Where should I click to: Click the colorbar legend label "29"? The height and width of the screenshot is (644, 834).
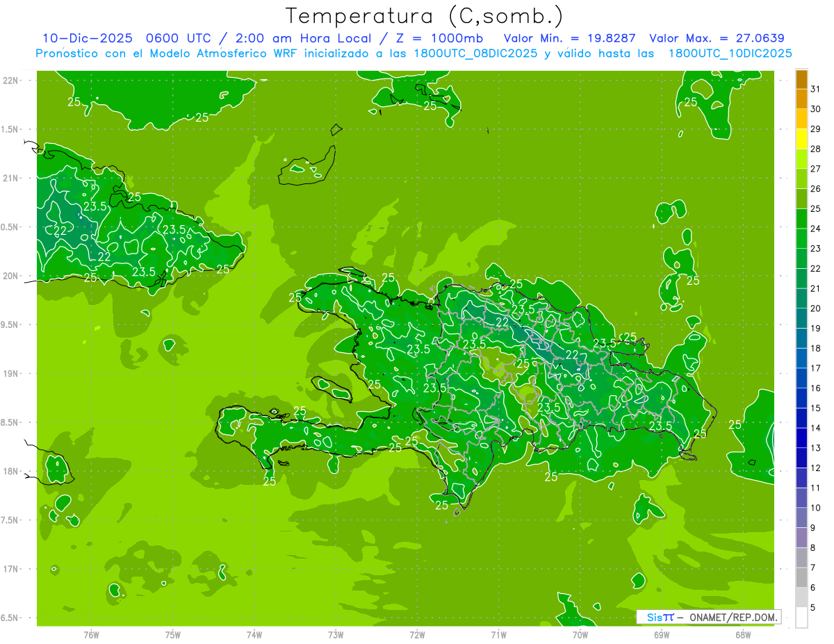point(816,129)
